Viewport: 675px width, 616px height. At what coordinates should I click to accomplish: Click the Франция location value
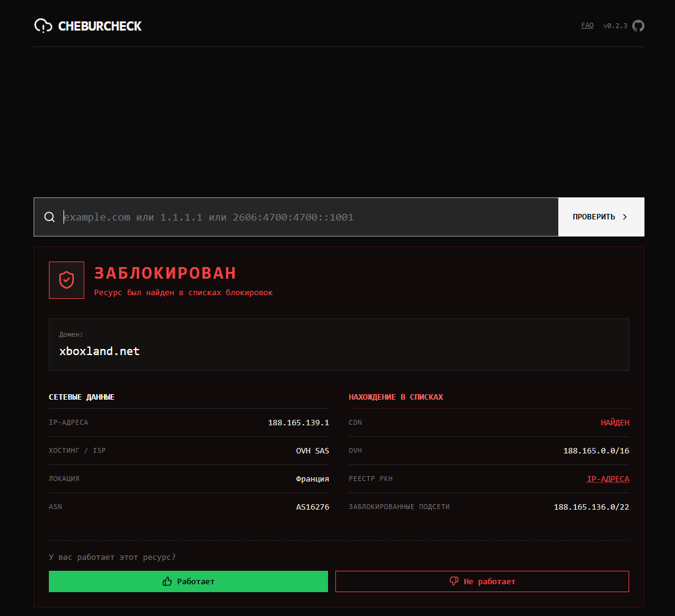pos(312,479)
